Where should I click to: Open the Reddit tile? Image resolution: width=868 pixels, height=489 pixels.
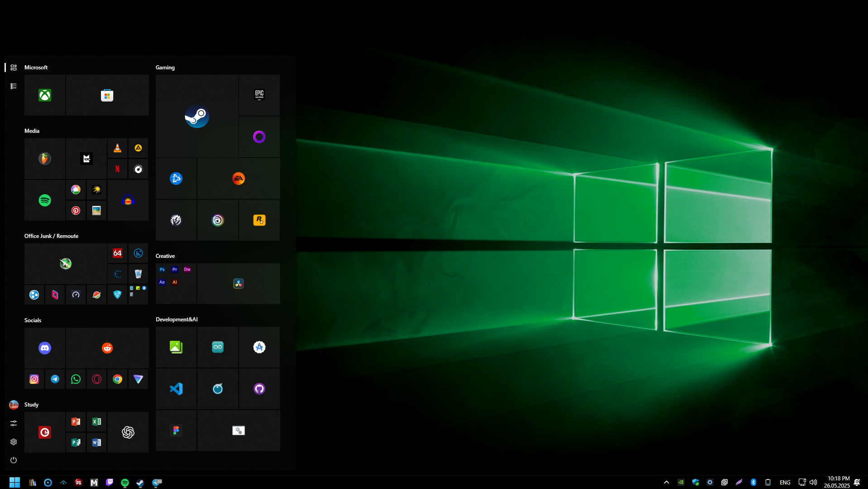[107, 348]
